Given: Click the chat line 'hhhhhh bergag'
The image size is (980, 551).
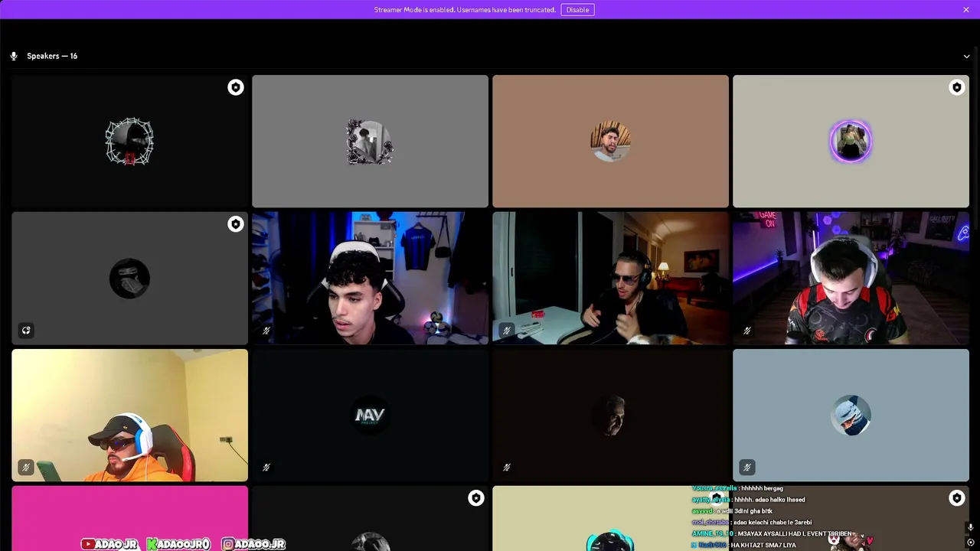Looking at the screenshot, I should tap(762, 488).
